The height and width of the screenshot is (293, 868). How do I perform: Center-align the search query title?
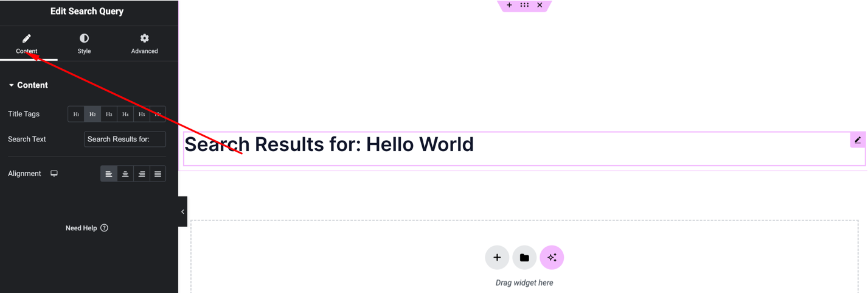pyautogui.click(x=125, y=174)
